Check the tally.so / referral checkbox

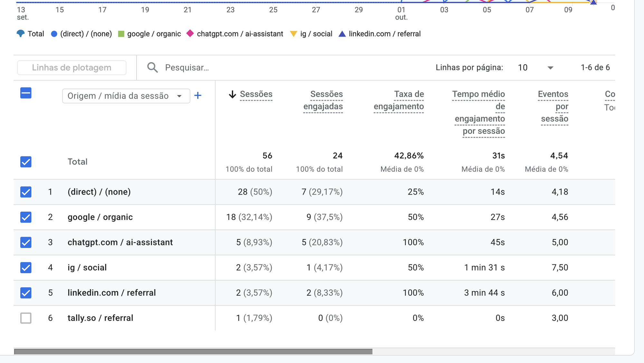pyautogui.click(x=26, y=318)
